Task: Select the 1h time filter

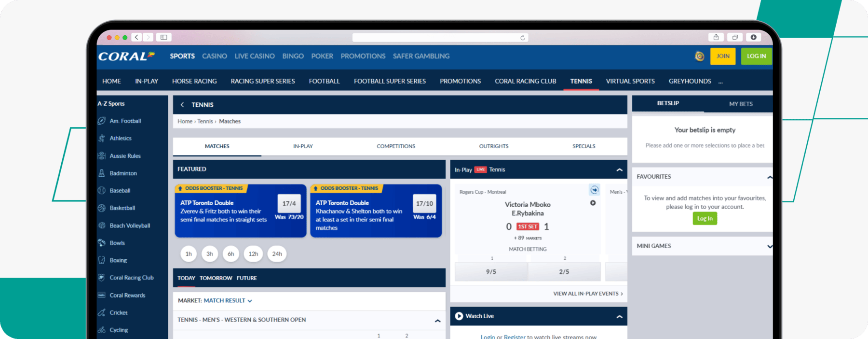Action: point(189,254)
